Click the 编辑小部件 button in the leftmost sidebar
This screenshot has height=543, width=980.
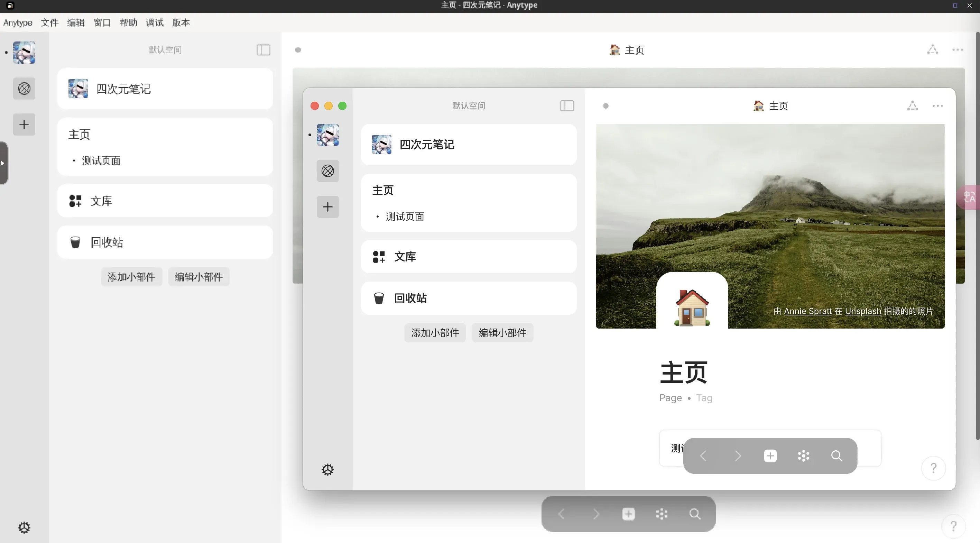click(x=198, y=277)
